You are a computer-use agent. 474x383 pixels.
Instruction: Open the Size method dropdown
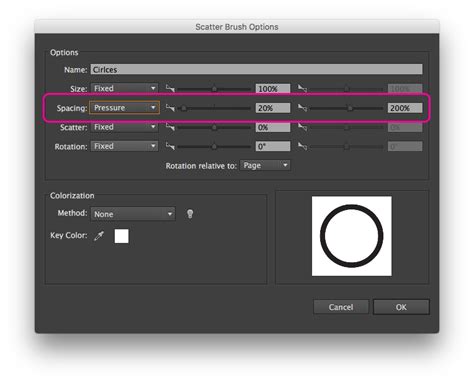point(124,88)
